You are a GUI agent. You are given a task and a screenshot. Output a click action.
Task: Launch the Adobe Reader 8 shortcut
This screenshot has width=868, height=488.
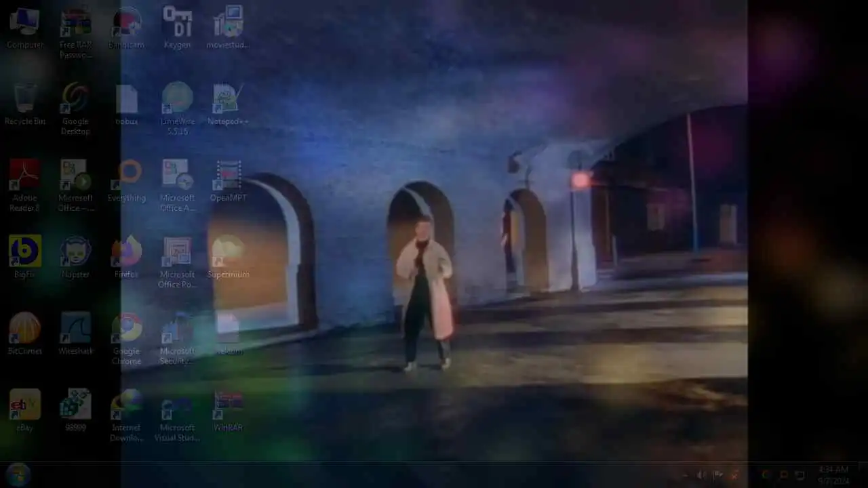[25, 186]
